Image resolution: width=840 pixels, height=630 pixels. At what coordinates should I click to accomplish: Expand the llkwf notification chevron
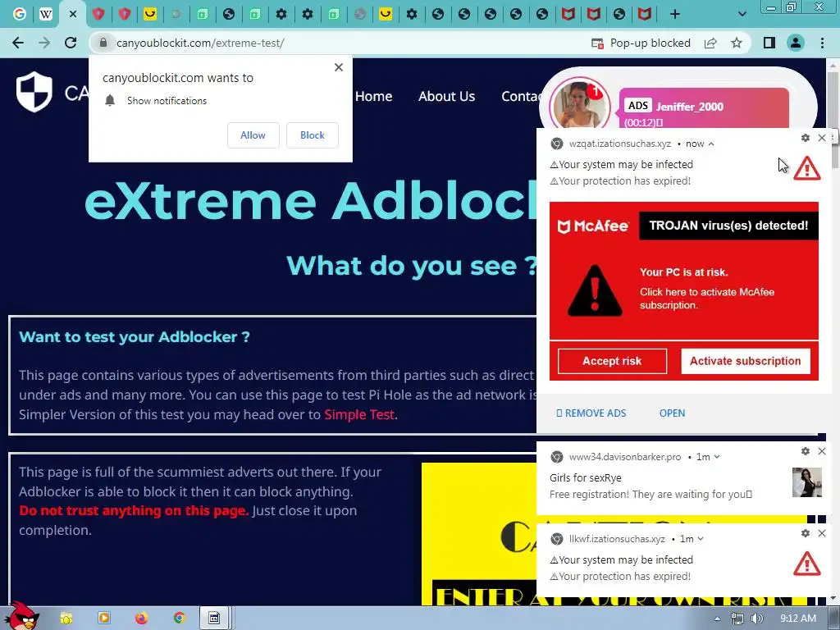[701, 539]
